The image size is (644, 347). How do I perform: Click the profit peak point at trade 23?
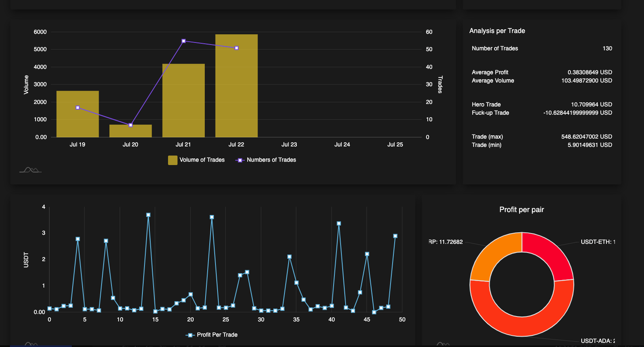pos(212,217)
